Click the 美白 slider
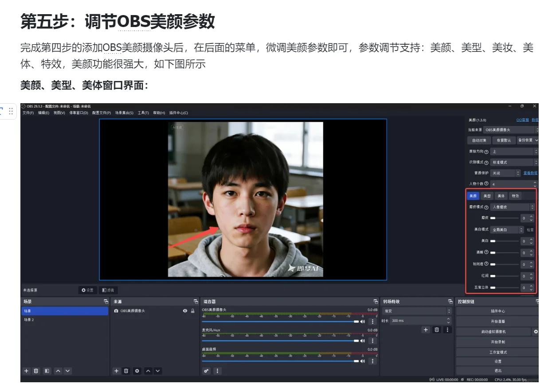This screenshot has width=548, height=392. (x=504, y=241)
